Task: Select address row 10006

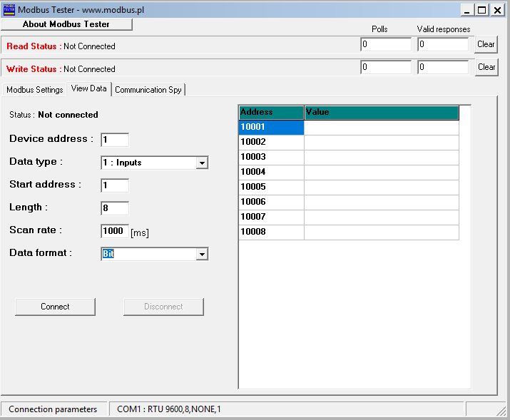Action: (271, 203)
